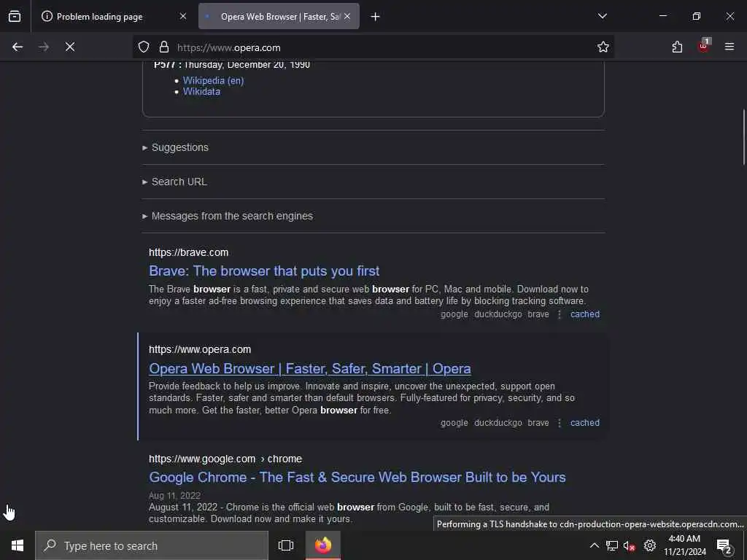Open the muted volume tray icon
Viewport: 747px width, 560px height.
tap(630, 545)
